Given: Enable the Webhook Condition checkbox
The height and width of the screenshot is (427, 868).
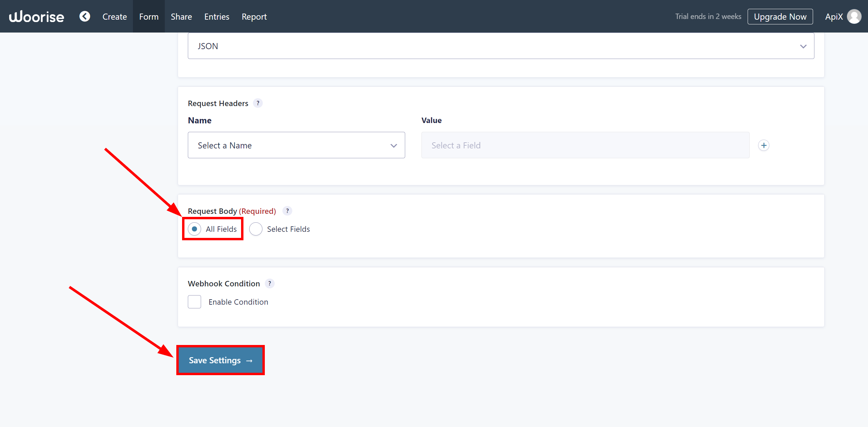Looking at the screenshot, I should (195, 302).
